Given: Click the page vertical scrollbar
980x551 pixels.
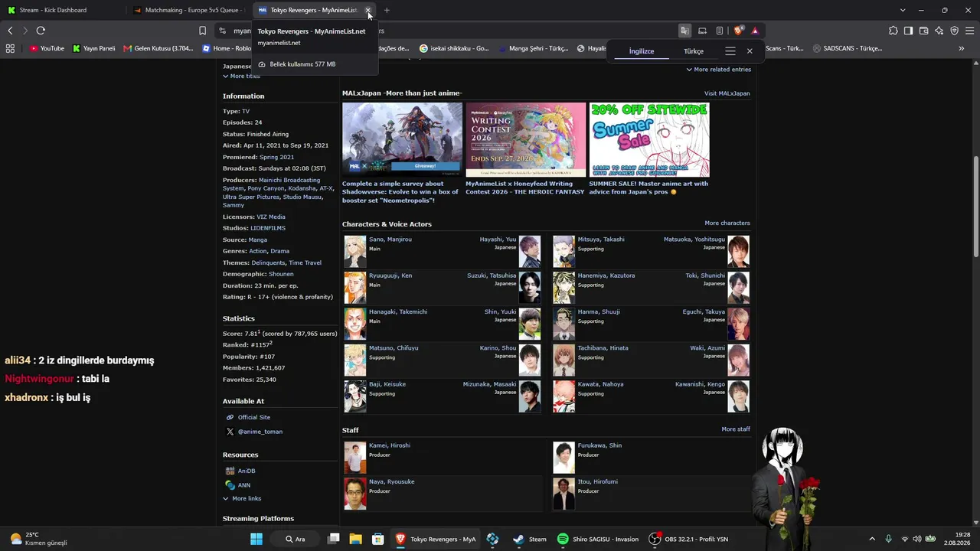Looking at the screenshot, I should (975, 207).
